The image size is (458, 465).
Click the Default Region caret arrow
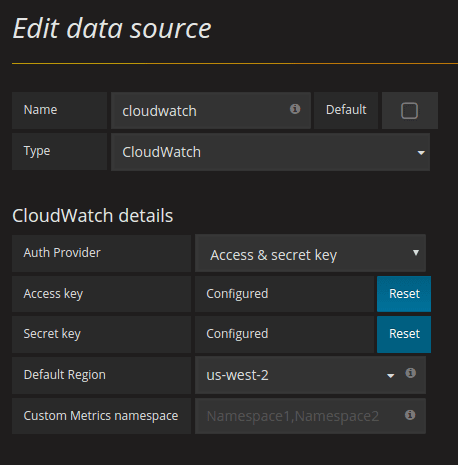390,376
